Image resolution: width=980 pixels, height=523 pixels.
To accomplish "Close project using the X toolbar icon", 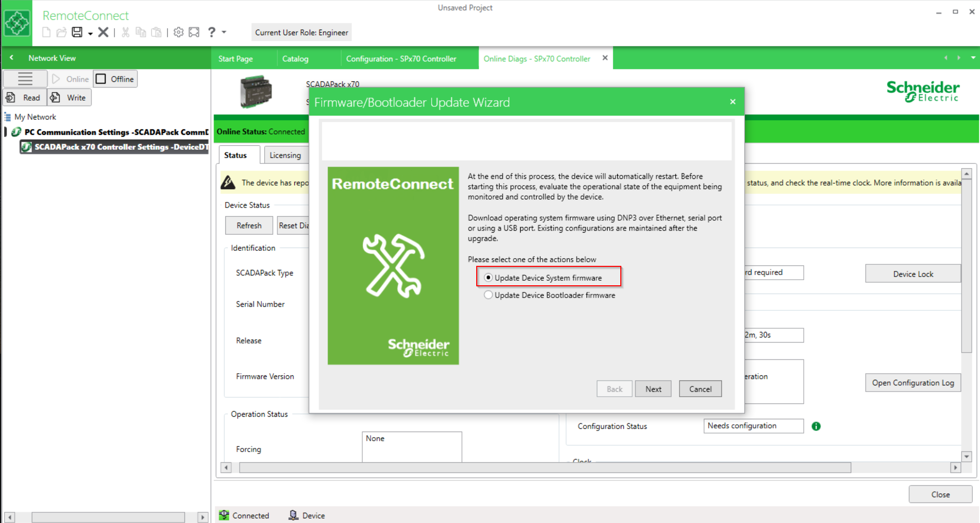I will 103,32.
